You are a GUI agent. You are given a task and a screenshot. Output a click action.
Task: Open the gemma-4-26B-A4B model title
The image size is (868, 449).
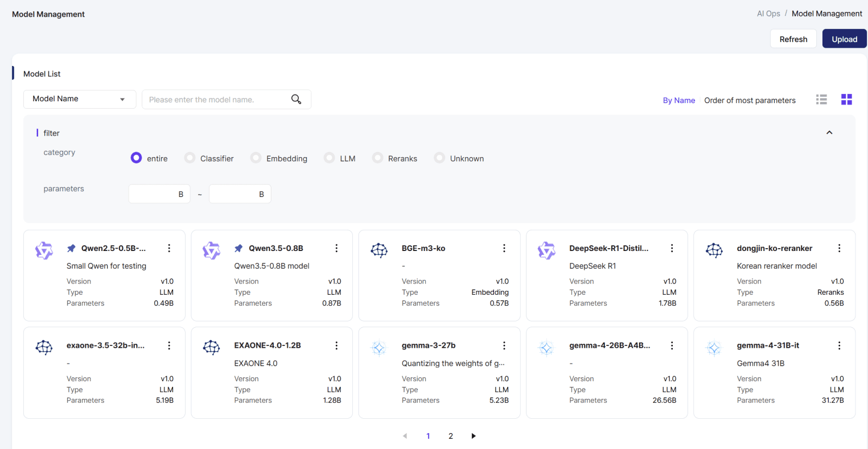(610, 345)
